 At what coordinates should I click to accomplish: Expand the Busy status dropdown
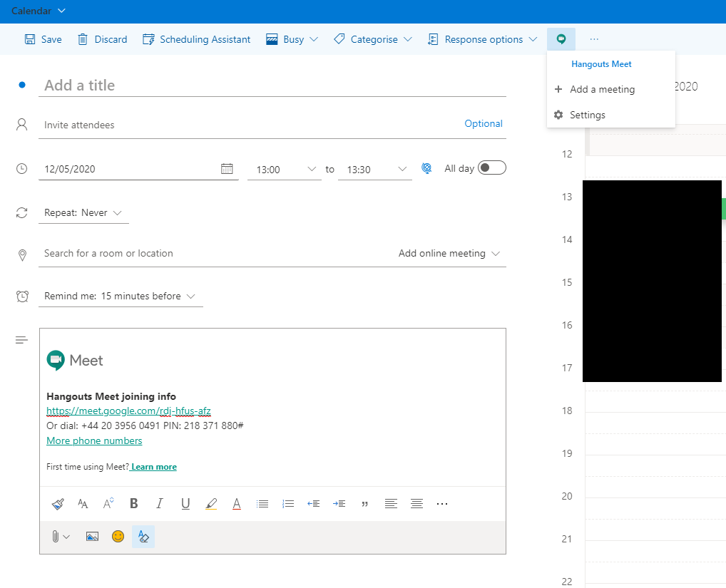[x=292, y=39]
